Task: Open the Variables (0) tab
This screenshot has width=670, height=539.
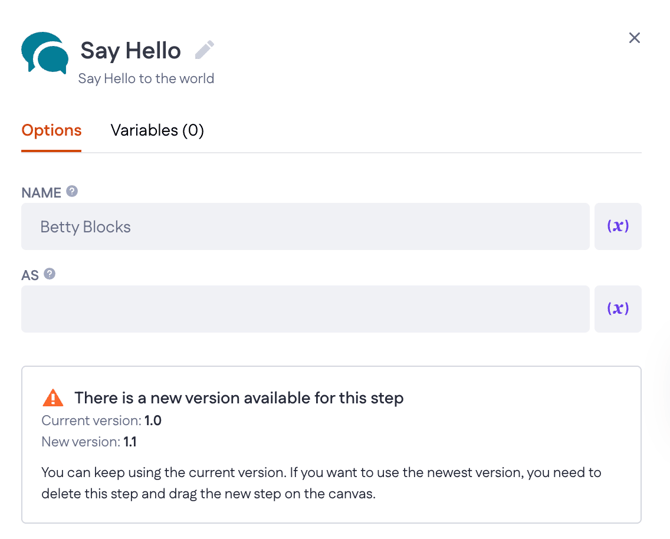Action: (x=157, y=130)
